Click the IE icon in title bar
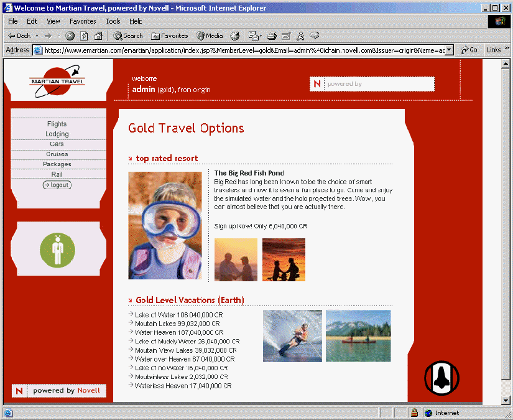 pyautogui.click(x=8, y=8)
